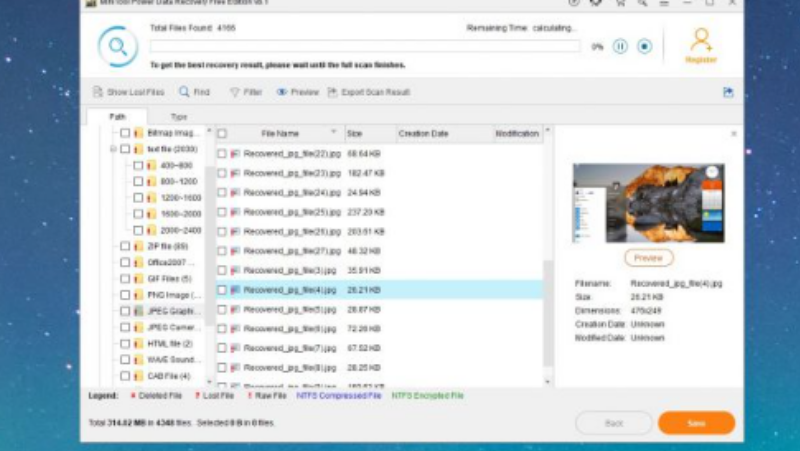Collapse the text file (2030) tree node
This screenshot has height=451, width=800.
[114, 148]
